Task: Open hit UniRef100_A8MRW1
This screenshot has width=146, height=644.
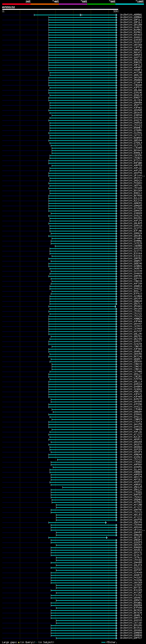Action: click(131, 15)
